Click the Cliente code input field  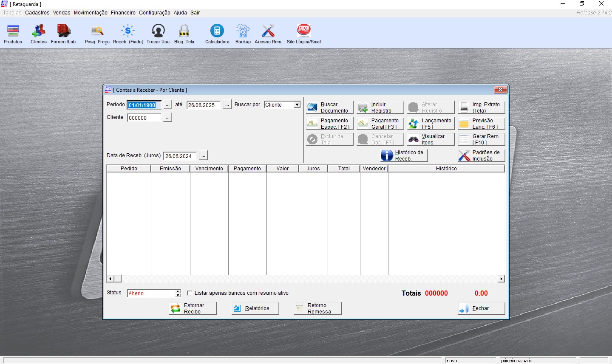(144, 118)
